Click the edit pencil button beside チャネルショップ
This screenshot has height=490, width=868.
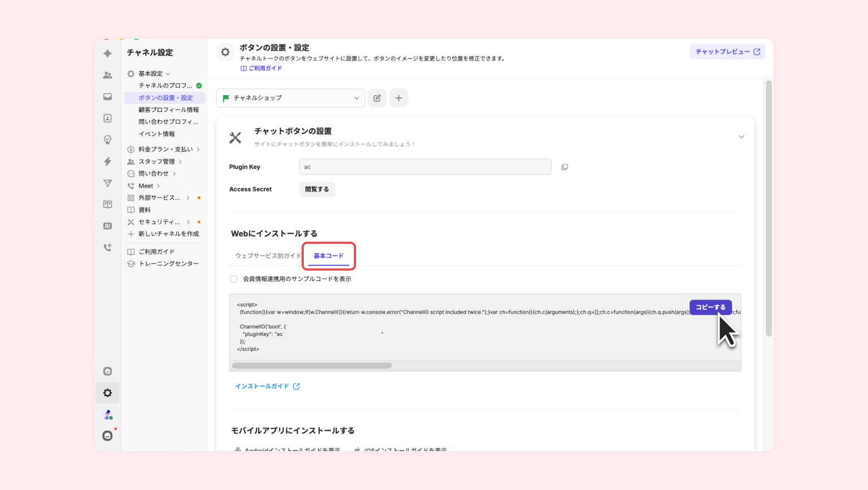377,98
